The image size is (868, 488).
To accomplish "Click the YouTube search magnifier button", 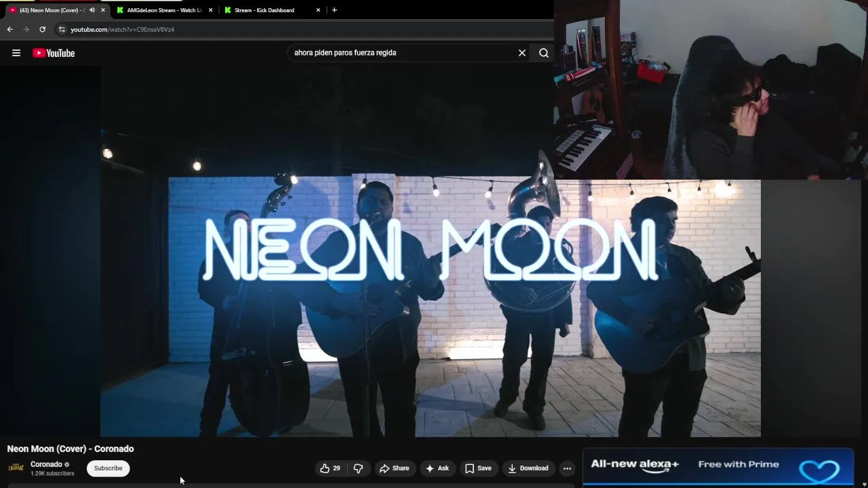I will pyautogui.click(x=544, y=53).
